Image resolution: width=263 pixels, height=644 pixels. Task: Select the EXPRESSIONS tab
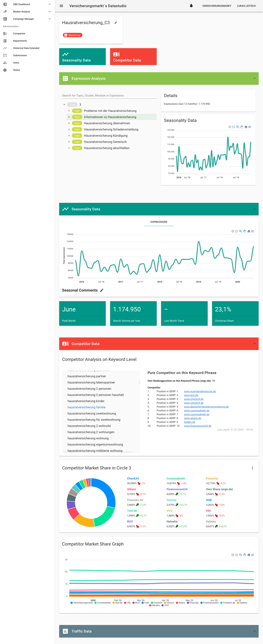click(x=159, y=222)
